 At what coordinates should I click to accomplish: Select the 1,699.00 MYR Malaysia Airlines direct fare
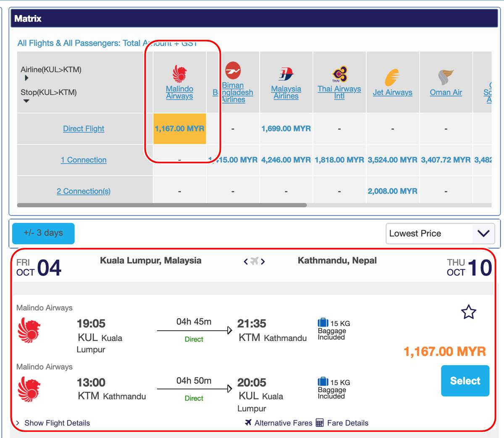pos(286,129)
